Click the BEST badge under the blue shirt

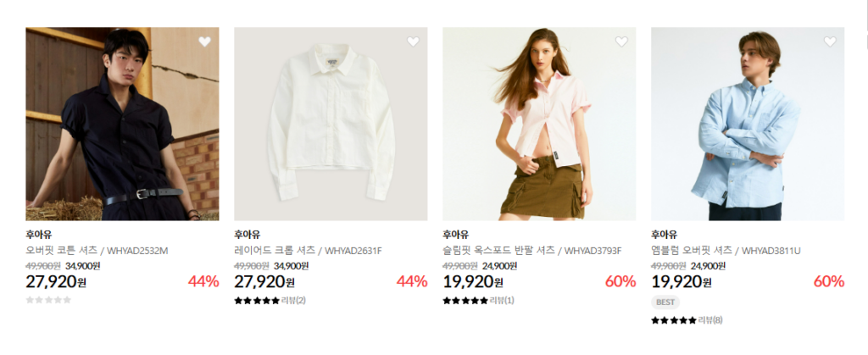tap(665, 302)
